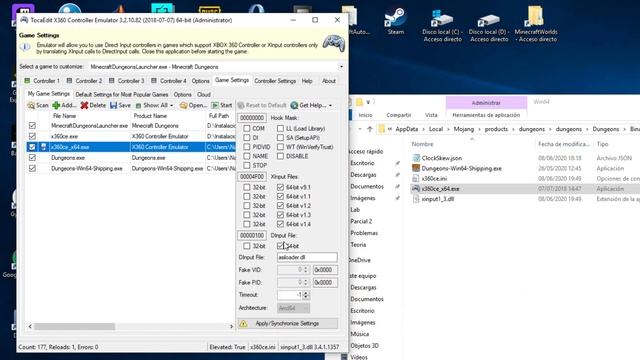
Task: Click the Mojang breadcrumb in Explorer path
Action: point(464,129)
